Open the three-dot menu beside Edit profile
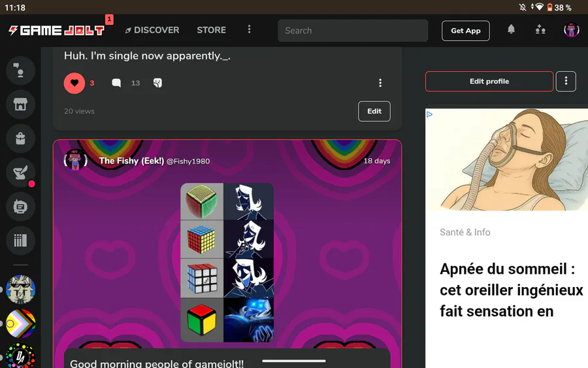 pyautogui.click(x=566, y=82)
